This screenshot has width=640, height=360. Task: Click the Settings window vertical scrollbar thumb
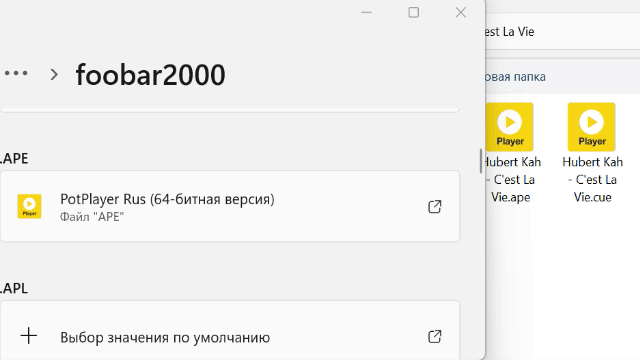pyautogui.click(x=481, y=161)
